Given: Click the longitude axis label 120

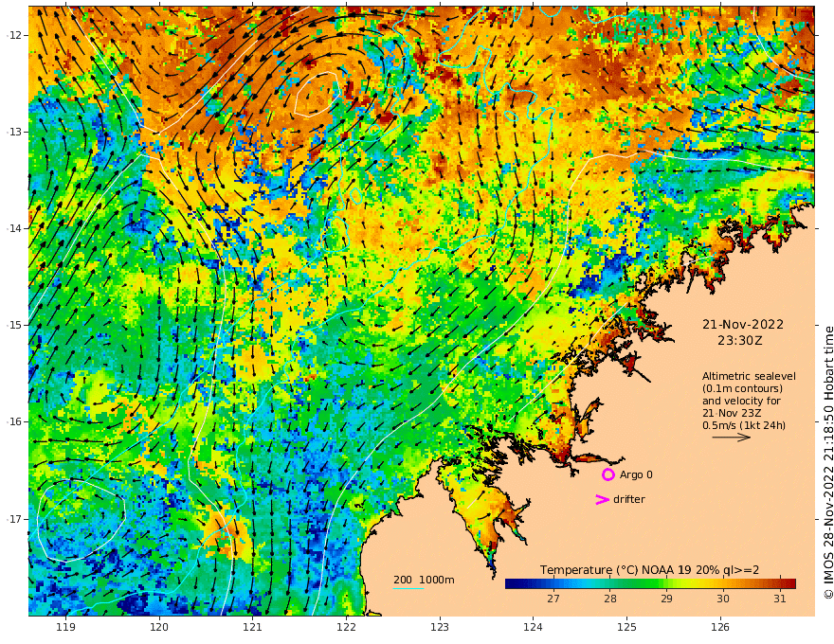Looking at the screenshot, I should (159, 627).
